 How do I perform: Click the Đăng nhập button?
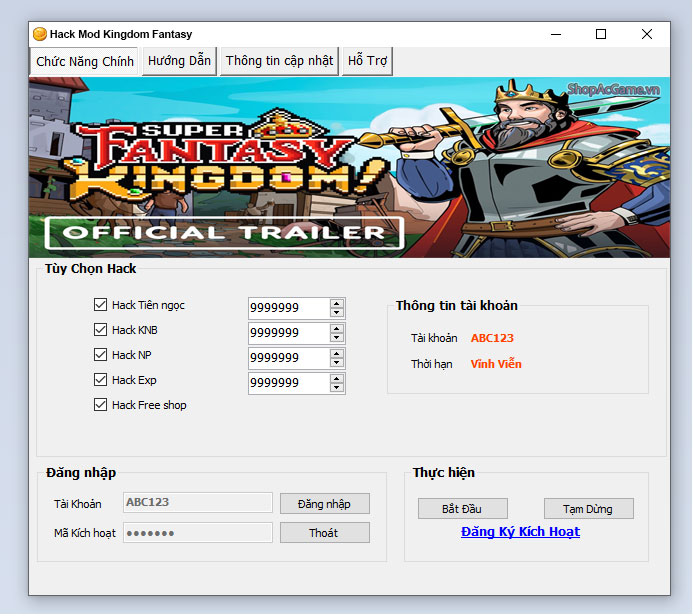click(x=324, y=504)
